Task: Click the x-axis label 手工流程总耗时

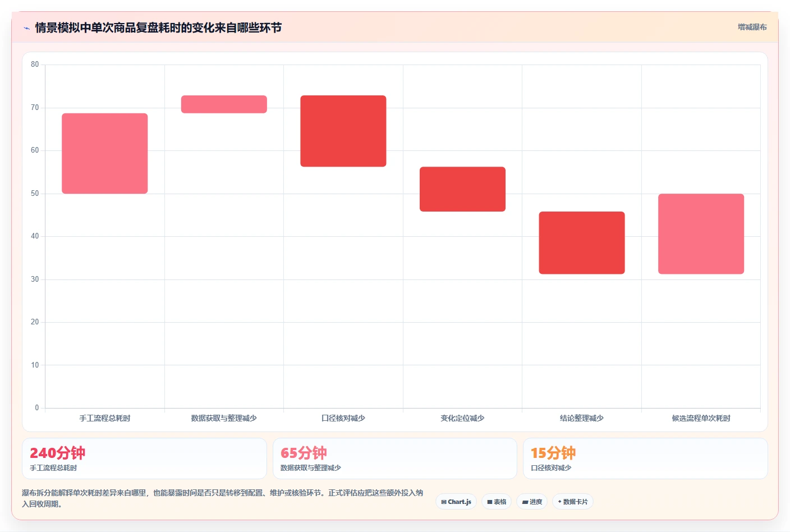Action: coord(105,418)
